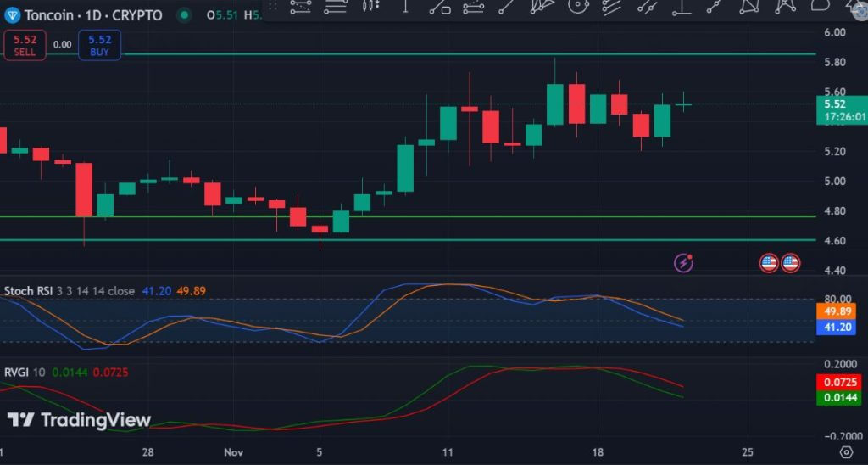Click the green market status dot
This screenshot has width=868, height=465.
(184, 15)
